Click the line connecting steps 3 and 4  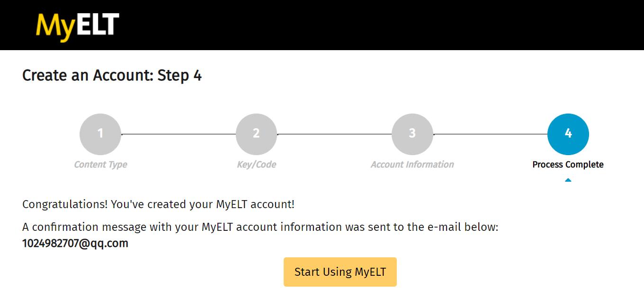coord(490,134)
